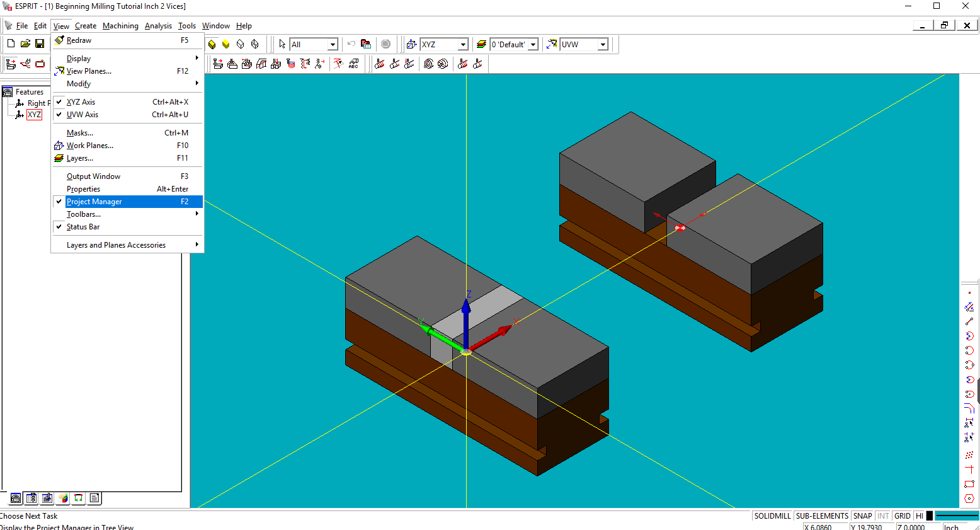Select the fillet/chamfer corner tool in right toolbar
Image resolution: width=980 pixels, height=530 pixels.
point(969,408)
